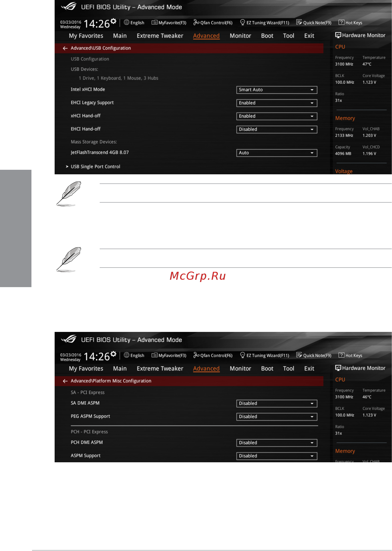Open SA DMI ASPM dropdown
The image size is (392, 551).
[x=277, y=403]
